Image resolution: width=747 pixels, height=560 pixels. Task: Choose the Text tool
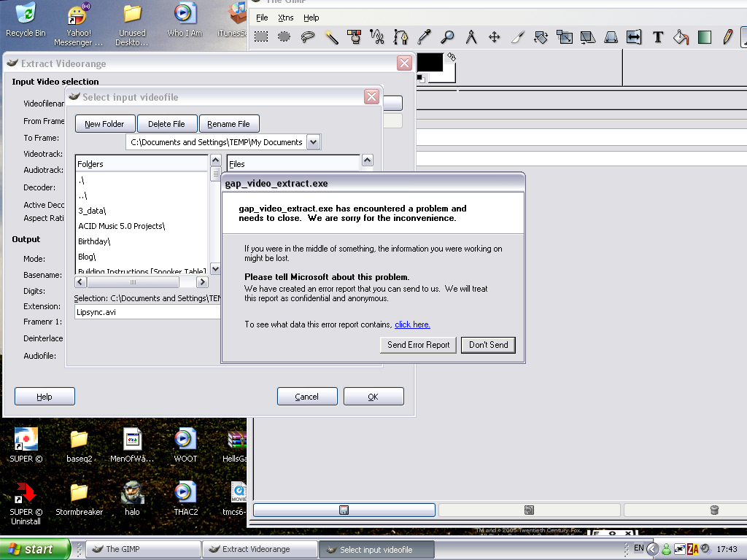657,36
